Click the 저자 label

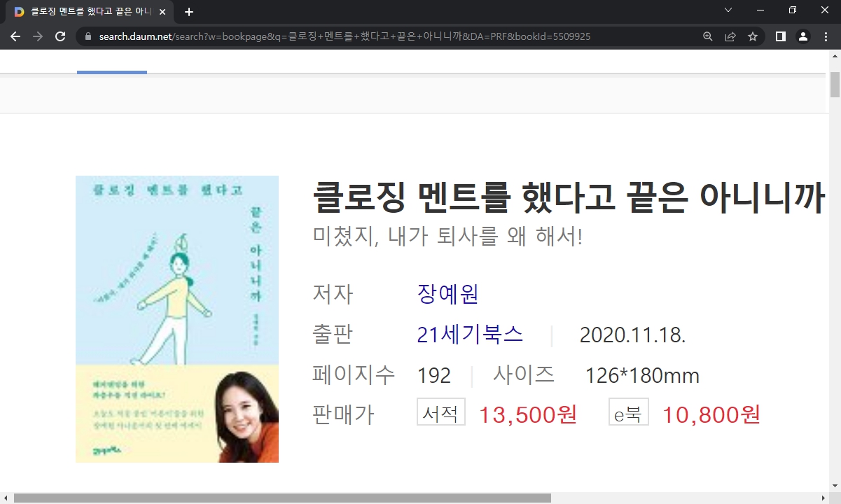pyautogui.click(x=333, y=293)
